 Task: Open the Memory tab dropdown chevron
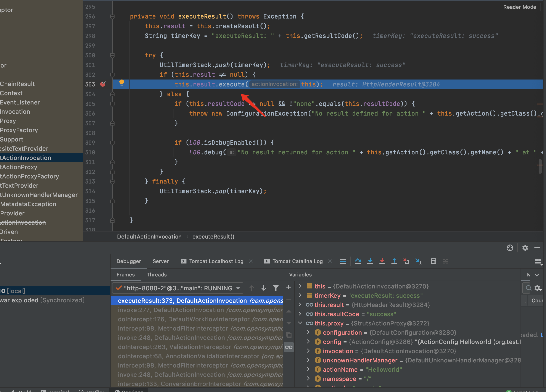tap(537, 275)
